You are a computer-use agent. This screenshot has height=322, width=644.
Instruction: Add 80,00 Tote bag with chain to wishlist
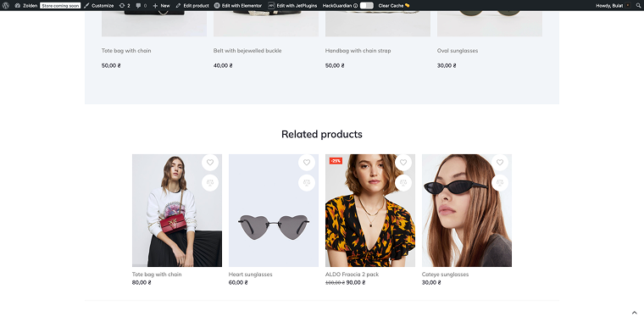point(210,163)
